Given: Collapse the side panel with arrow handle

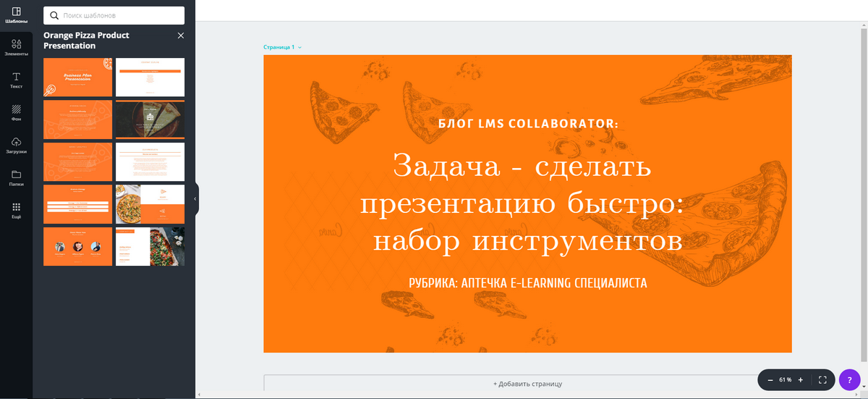Looking at the screenshot, I should (195, 198).
